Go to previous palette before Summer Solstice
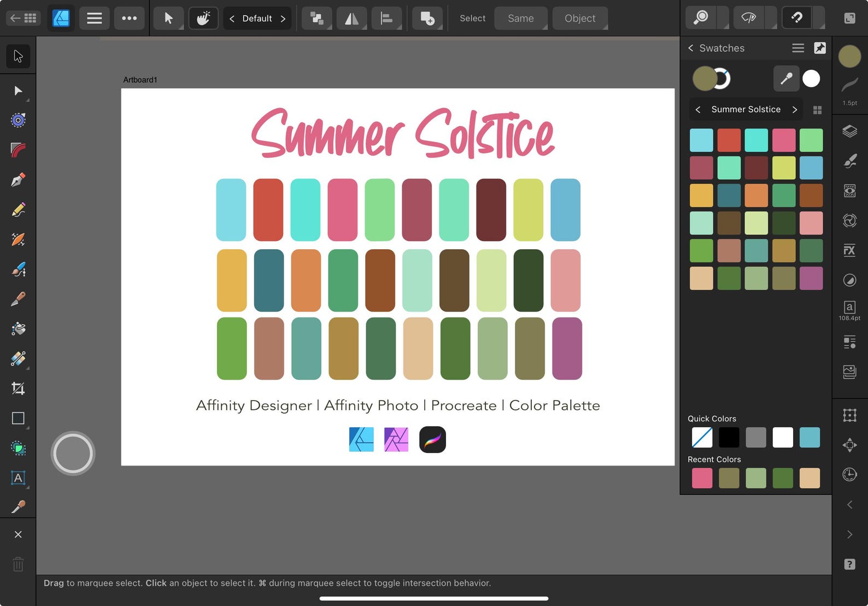 coord(698,109)
